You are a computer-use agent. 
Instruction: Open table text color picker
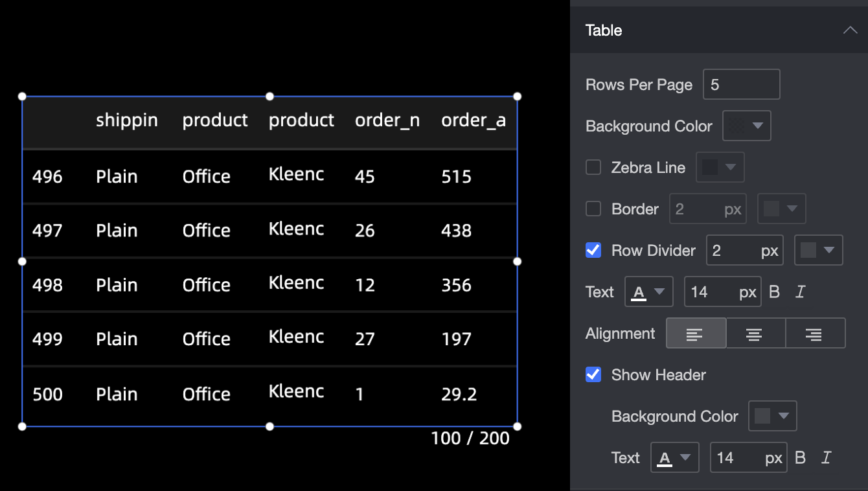pyautogui.click(x=648, y=292)
